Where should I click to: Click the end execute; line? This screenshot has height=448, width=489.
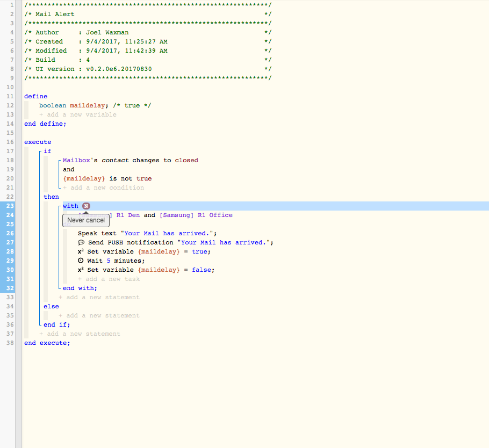47,343
